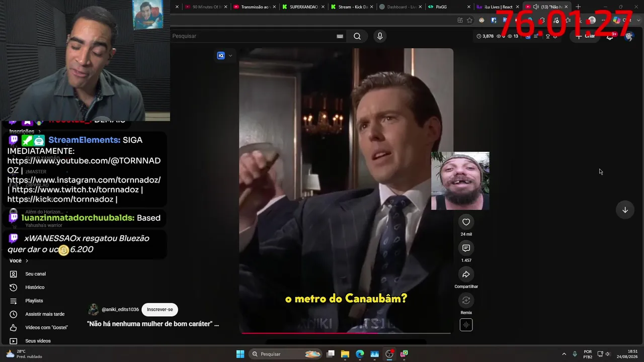The width and height of the screenshot is (644, 362).
Task: Click the Seu canal sidebar icon
Action: coord(14,274)
